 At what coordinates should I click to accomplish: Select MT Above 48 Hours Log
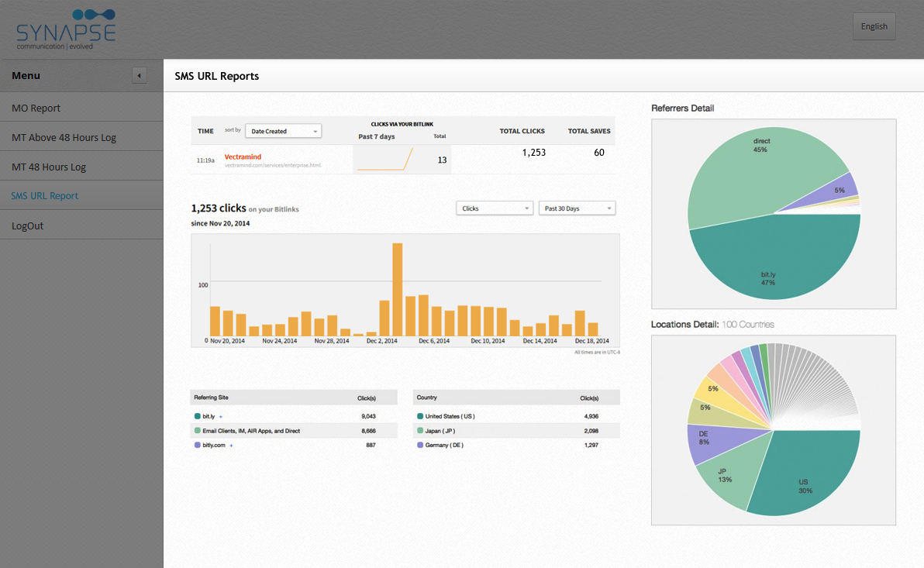[x=64, y=137]
